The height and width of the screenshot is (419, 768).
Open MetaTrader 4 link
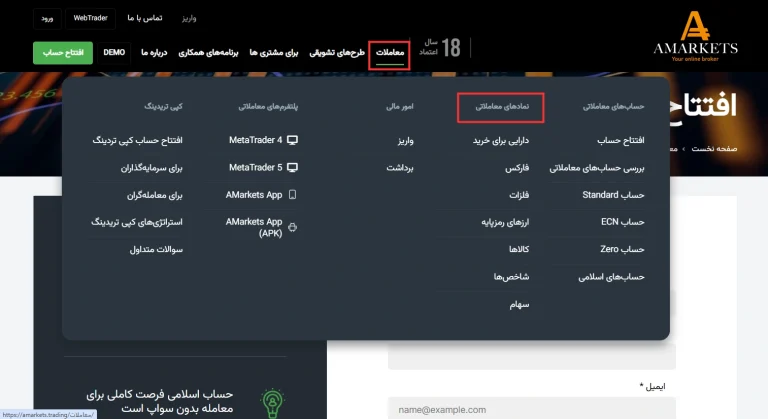tap(256, 140)
